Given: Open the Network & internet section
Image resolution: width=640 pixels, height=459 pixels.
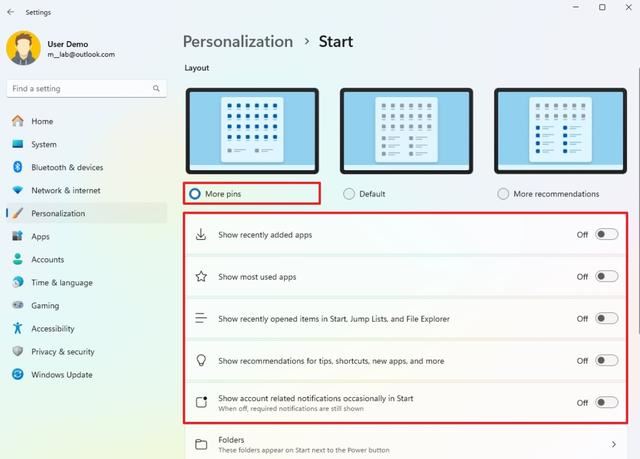Looking at the screenshot, I should (x=65, y=190).
